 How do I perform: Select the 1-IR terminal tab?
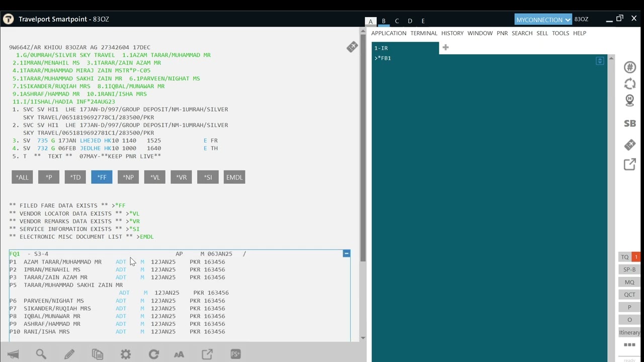405,48
